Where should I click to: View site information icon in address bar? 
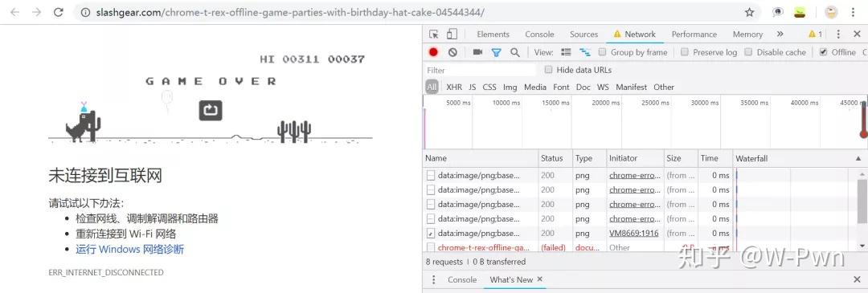pyautogui.click(x=85, y=12)
